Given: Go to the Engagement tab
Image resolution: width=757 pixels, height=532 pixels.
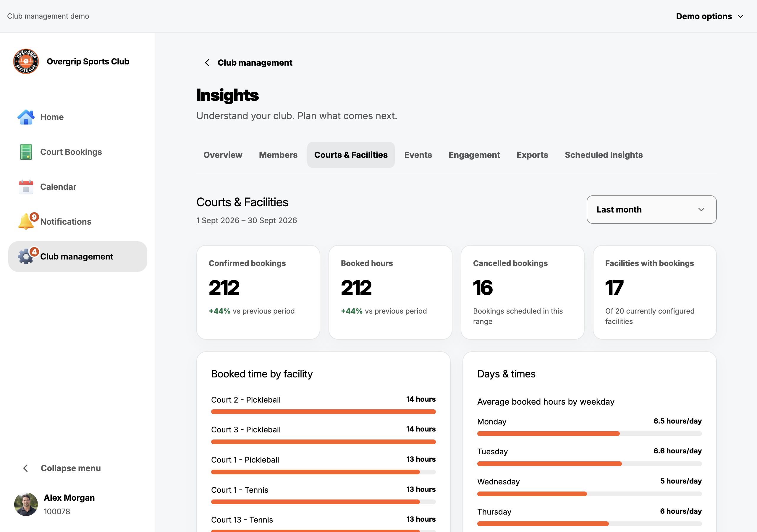Looking at the screenshot, I should [474, 155].
